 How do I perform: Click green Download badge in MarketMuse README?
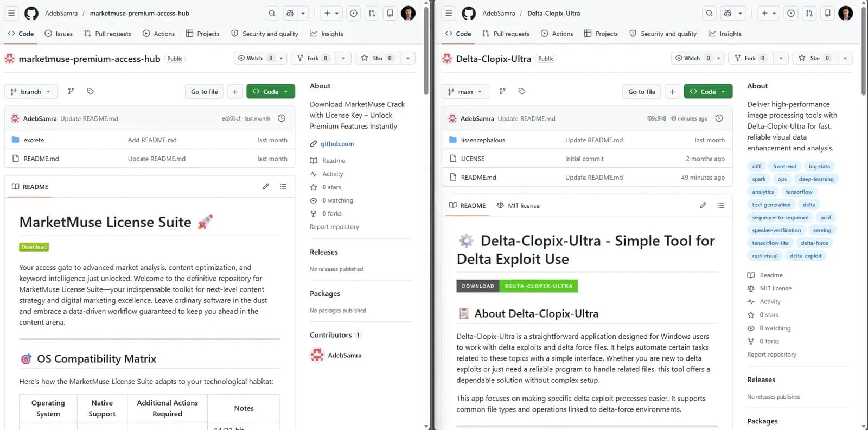point(34,247)
